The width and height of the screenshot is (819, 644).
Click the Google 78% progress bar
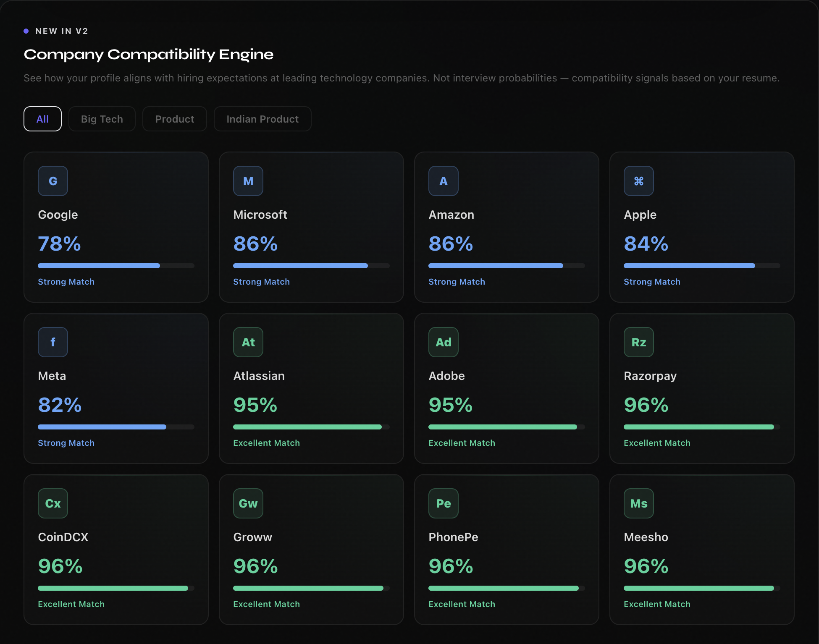(x=116, y=266)
